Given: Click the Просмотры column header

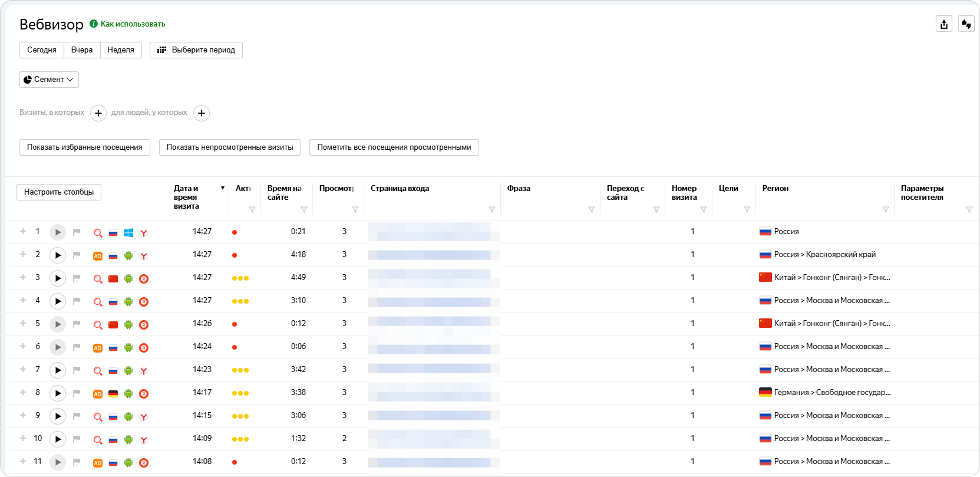Looking at the screenshot, I should [336, 189].
